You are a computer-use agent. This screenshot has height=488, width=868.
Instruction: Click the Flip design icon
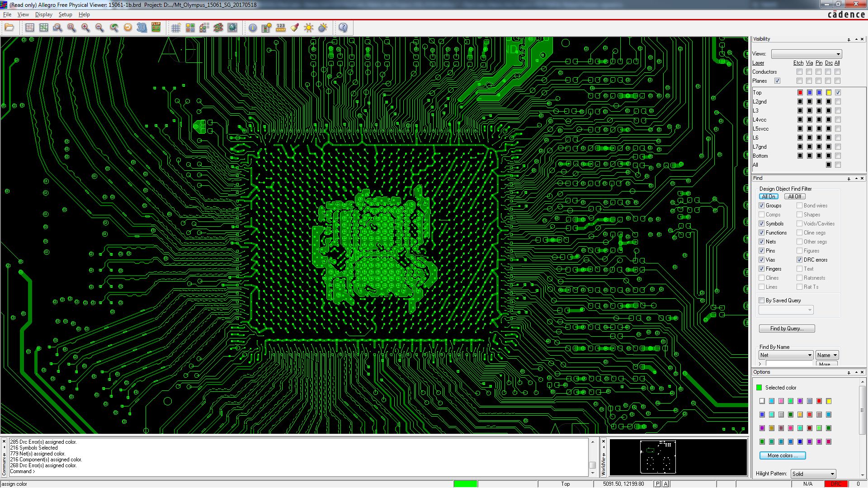pos(156,28)
